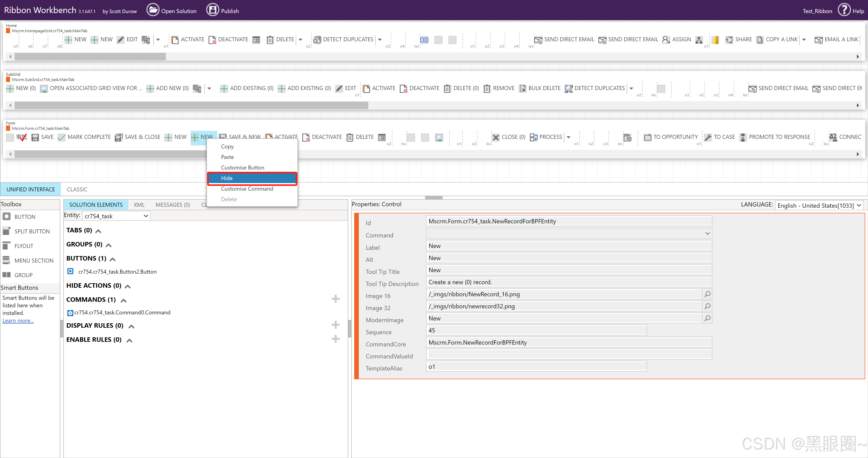Click the Help icon in the top right
This screenshot has width=868, height=458.
(844, 10)
